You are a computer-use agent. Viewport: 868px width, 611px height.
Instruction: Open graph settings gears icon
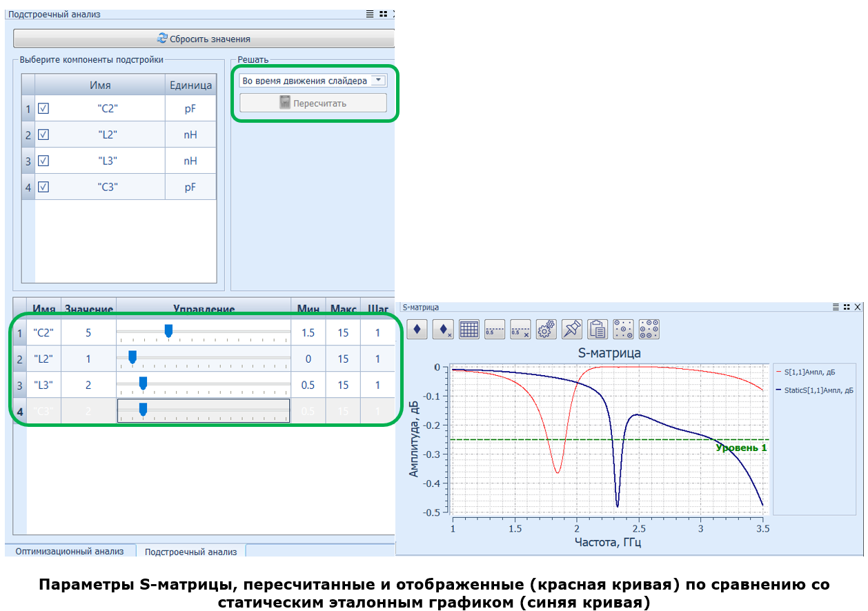coord(546,329)
